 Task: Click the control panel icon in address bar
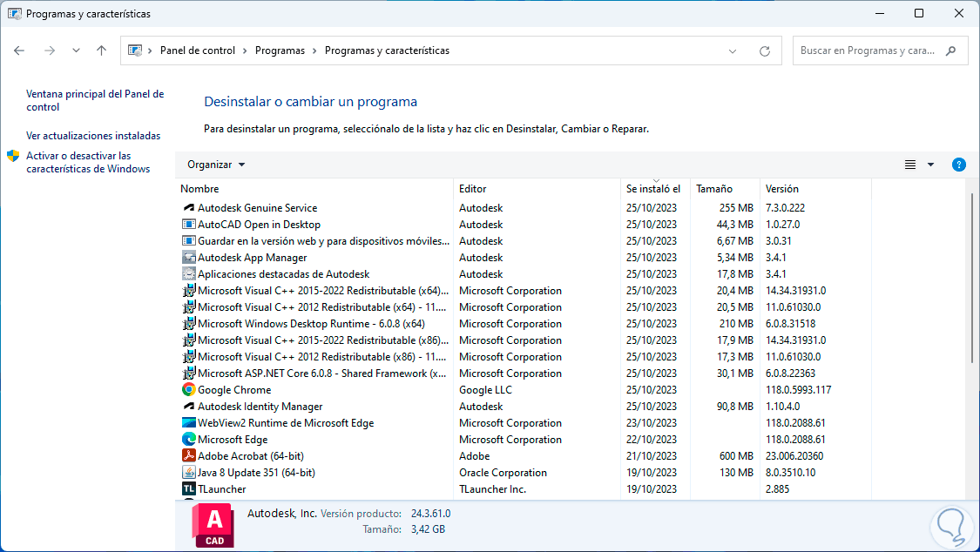(x=134, y=50)
